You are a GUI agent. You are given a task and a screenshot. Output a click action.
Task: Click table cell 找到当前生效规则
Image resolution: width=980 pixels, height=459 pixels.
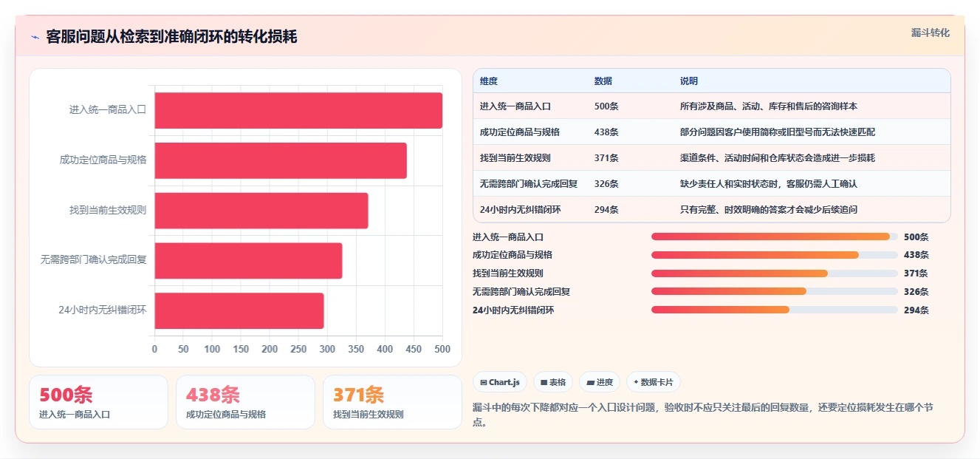(515, 158)
